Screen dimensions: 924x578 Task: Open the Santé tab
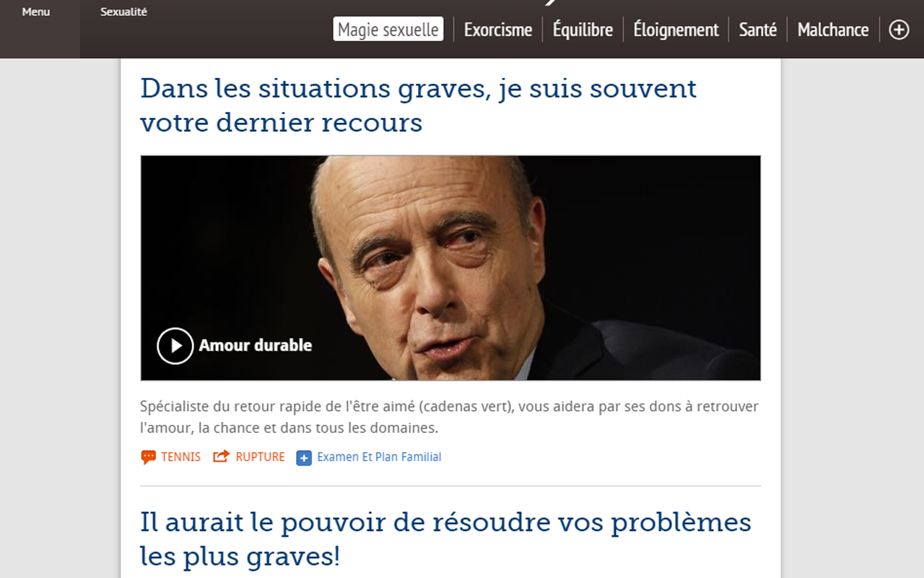758,30
